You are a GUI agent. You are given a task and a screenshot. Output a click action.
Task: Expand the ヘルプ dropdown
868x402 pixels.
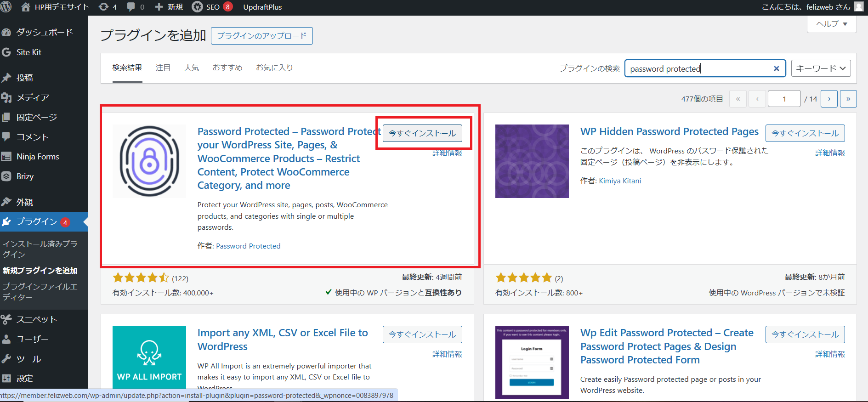click(832, 24)
